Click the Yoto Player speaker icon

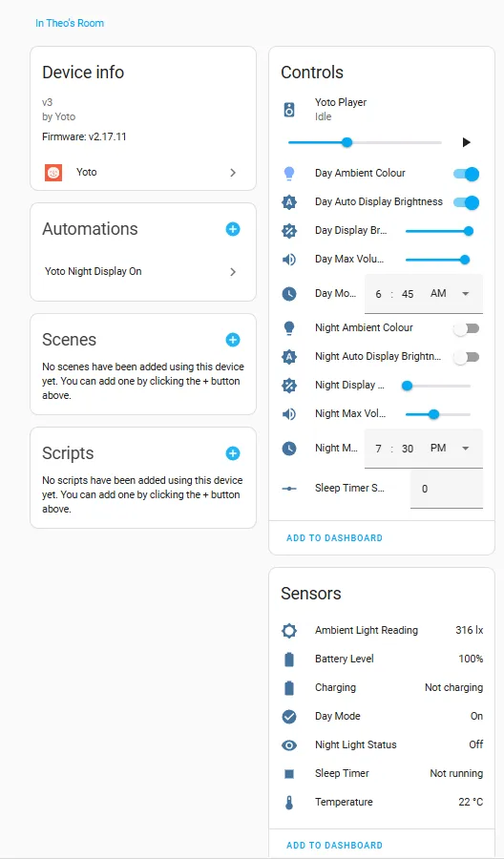click(x=289, y=109)
